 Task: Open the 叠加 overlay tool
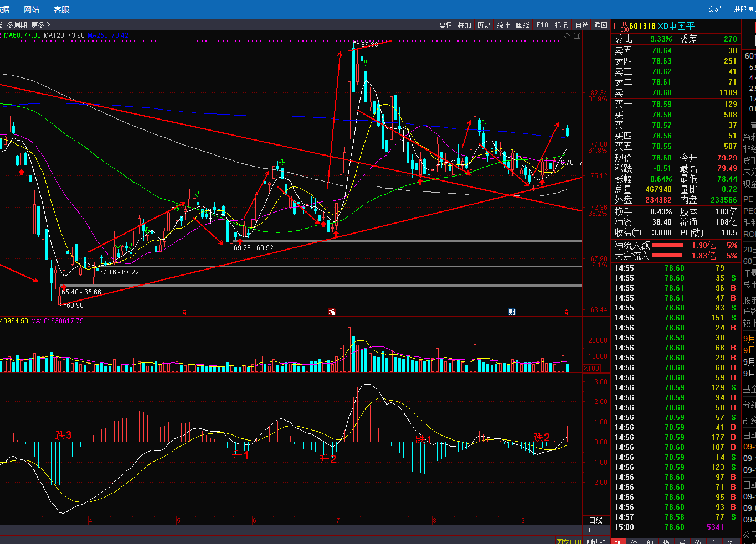465,25
